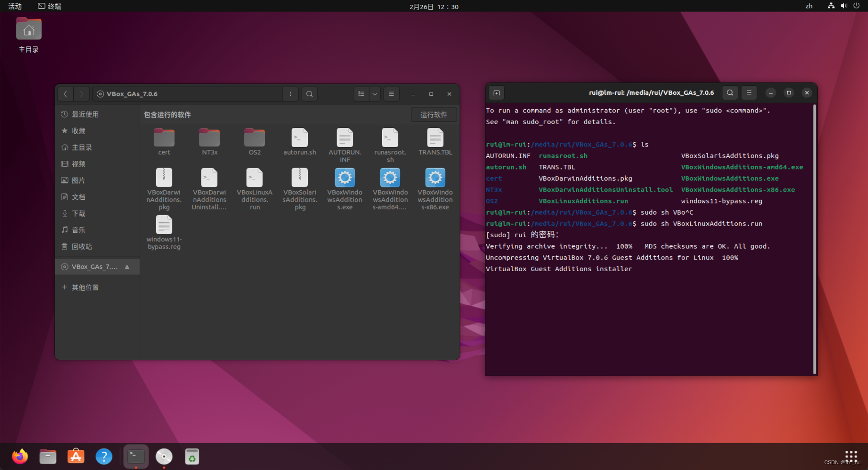Select the runasroot.sh file
The height and width of the screenshot is (470, 868).
pyautogui.click(x=390, y=146)
